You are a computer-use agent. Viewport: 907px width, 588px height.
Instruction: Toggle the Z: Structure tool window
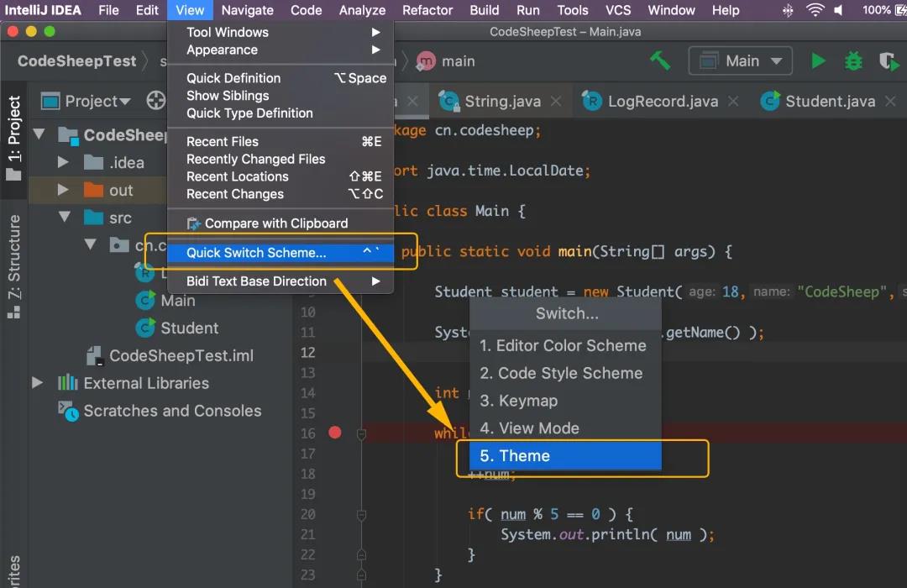coord(14,266)
